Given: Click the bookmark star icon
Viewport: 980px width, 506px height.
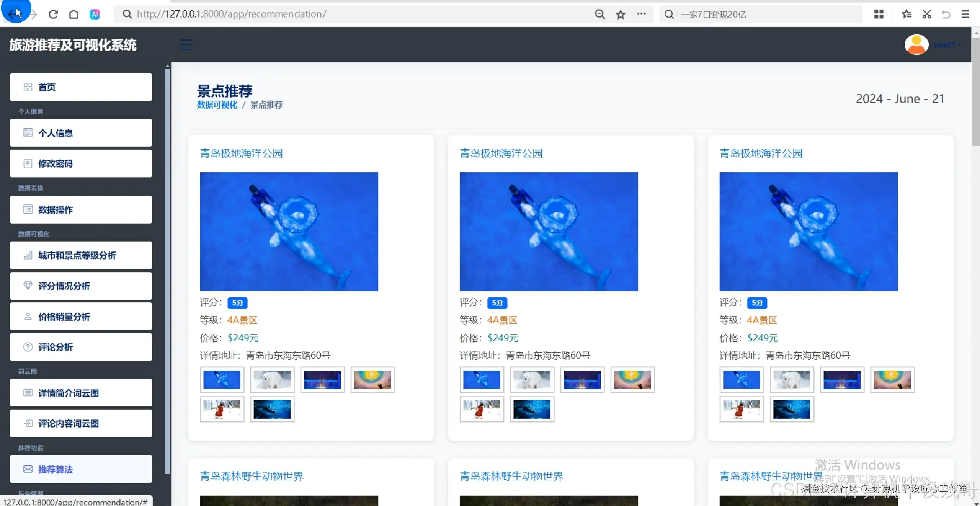Looking at the screenshot, I should [620, 14].
